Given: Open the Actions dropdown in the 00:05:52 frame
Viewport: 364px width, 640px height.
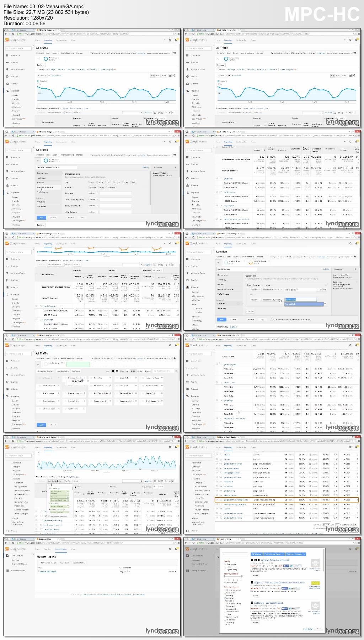Looking at the screenshot, I should 172,572.
